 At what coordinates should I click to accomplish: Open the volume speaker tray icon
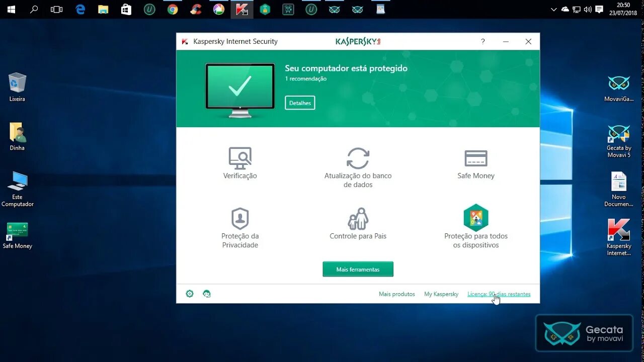click(x=588, y=9)
